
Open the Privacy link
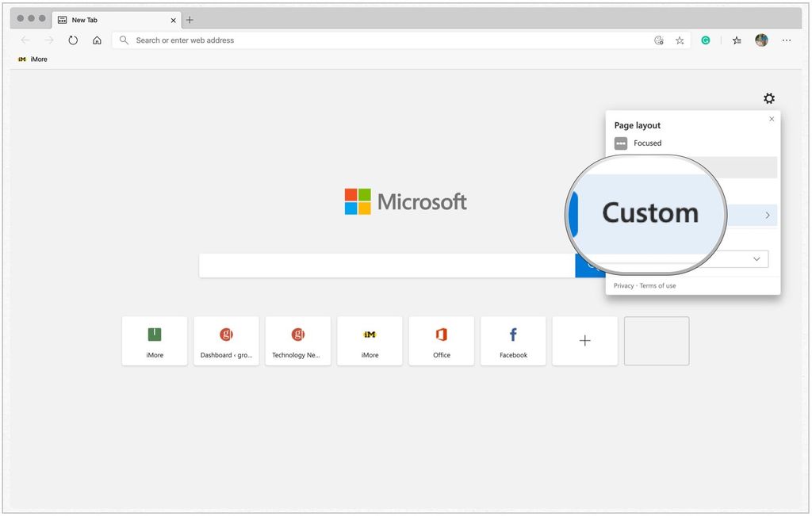pyautogui.click(x=623, y=285)
